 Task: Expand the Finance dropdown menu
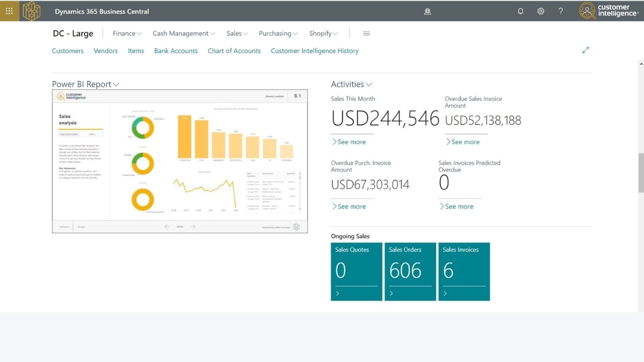click(x=127, y=34)
